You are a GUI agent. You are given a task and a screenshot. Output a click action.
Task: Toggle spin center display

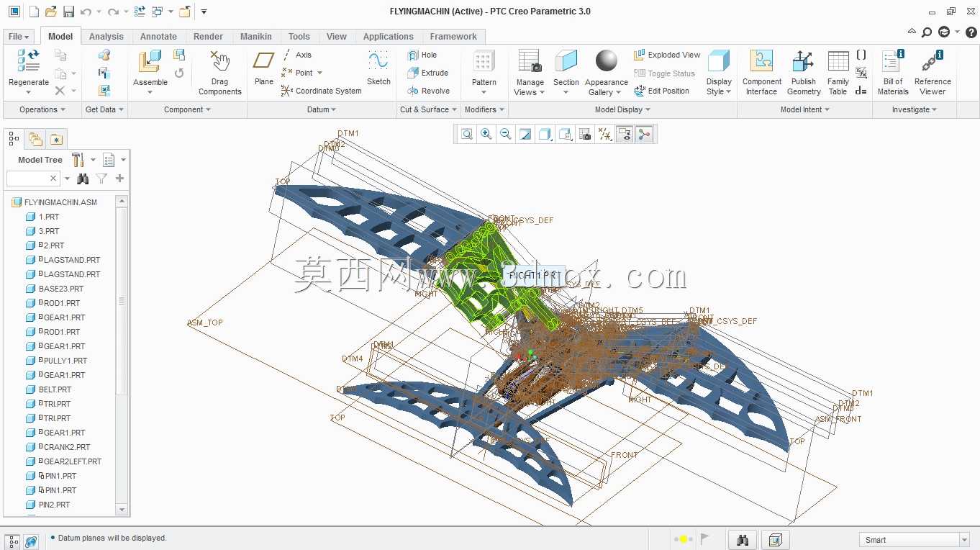coord(644,134)
